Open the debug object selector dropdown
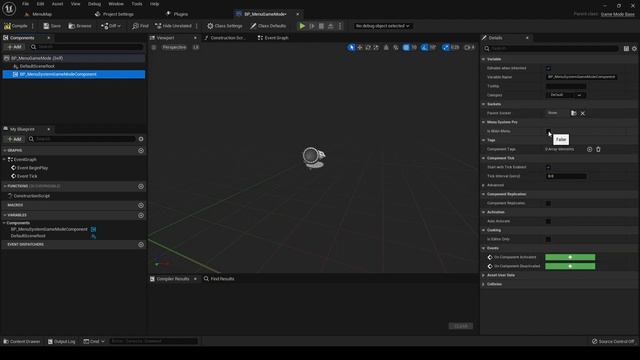Screen dimensions: 640x360 pos(382,26)
